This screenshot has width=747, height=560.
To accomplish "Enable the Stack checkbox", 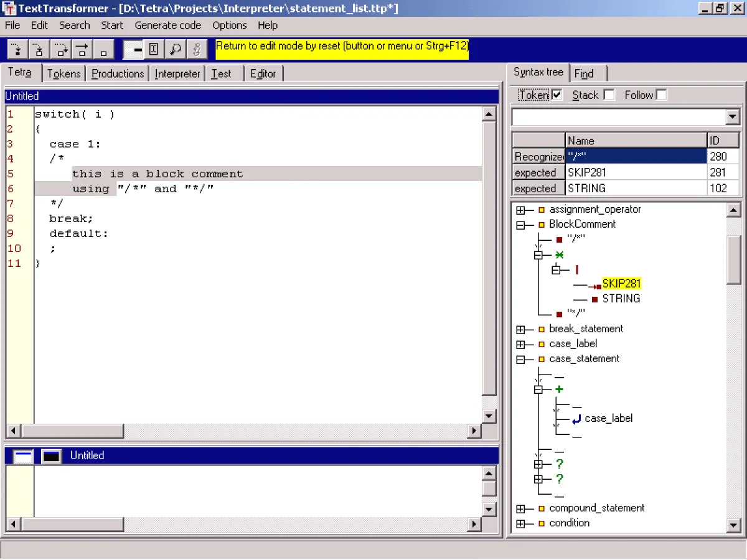I will pos(608,95).
